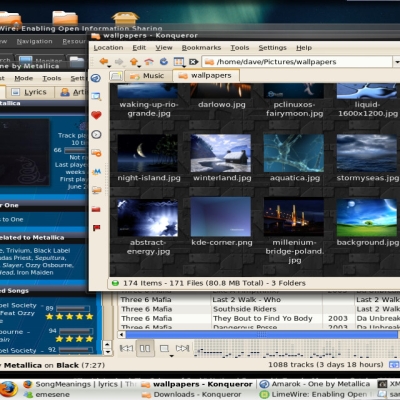The width and height of the screenshot is (400, 400).
Task: Open the Settings menu in Konqueror
Action: click(272, 48)
